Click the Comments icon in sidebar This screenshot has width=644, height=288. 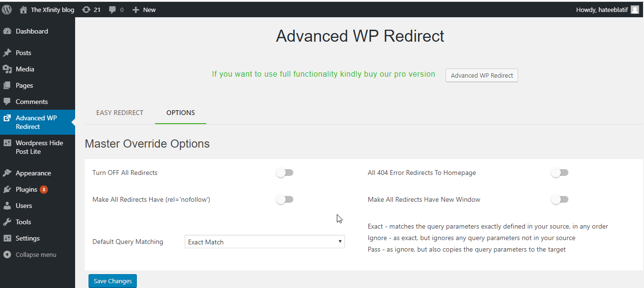tap(7, 102)
